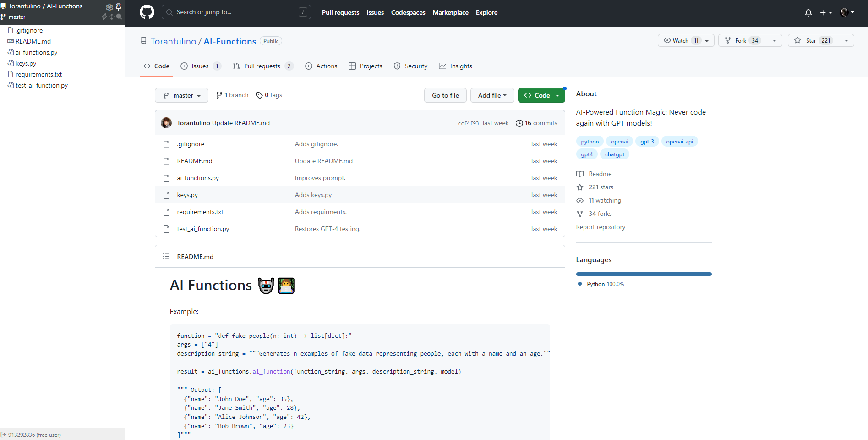Click the file icon beside requirements.txt row
868x440 pixels.
click(167, 212)
